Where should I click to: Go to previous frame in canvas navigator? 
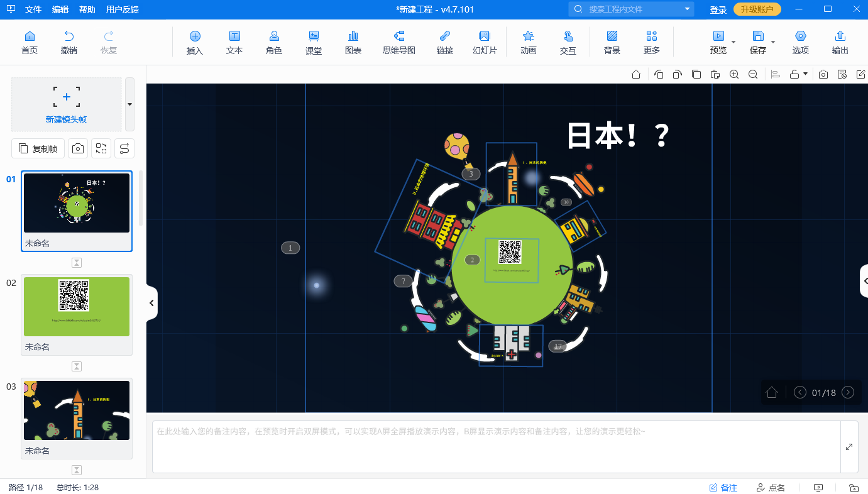coord(800,392)
